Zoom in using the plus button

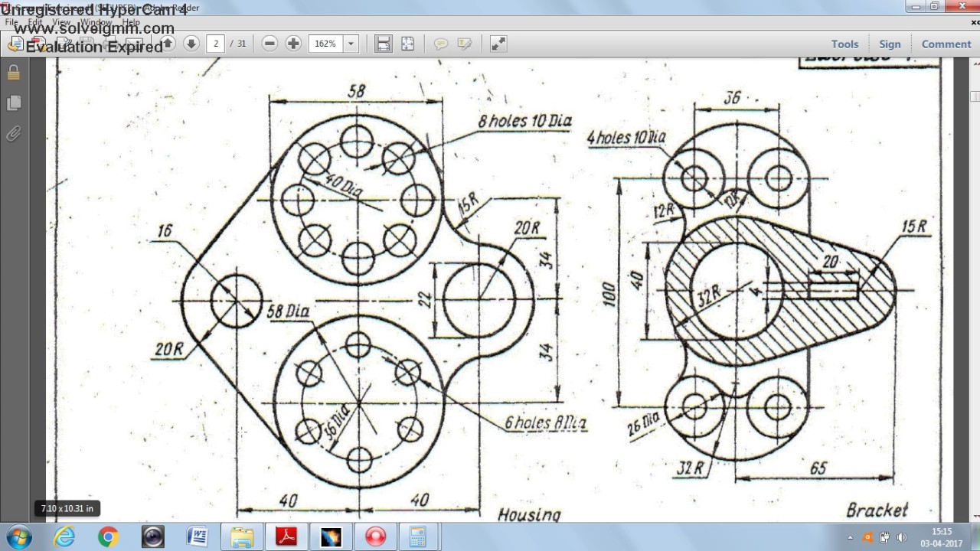(x=293, y=44)
